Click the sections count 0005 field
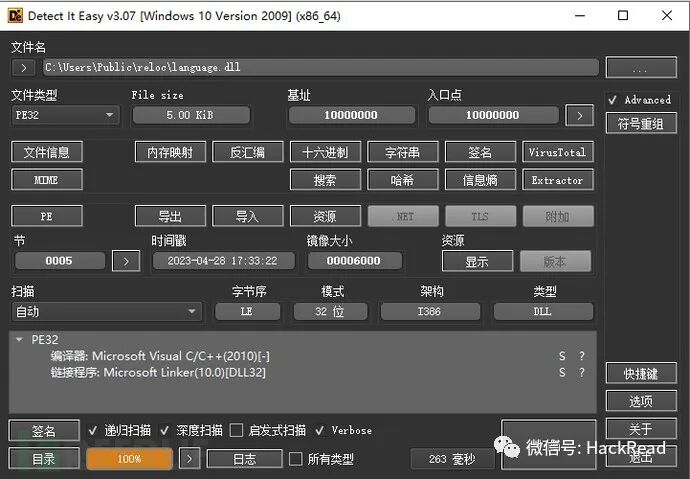Screen dimensions: 690x479 tap(59, 261)
